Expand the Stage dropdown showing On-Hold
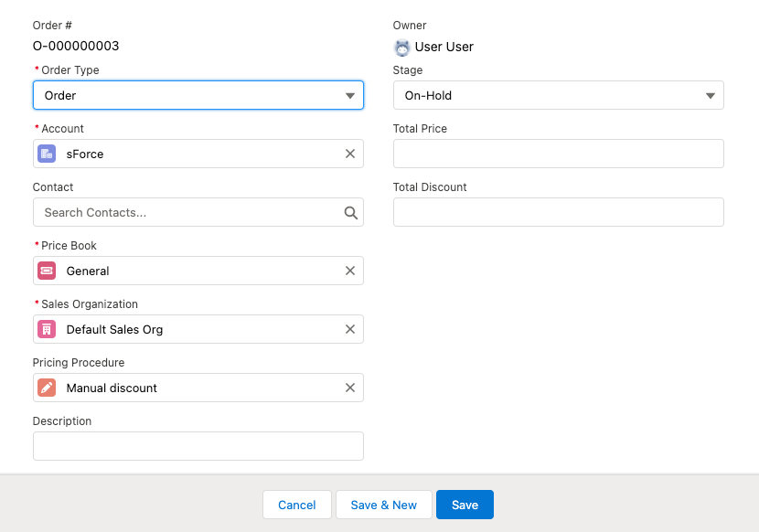The image size is (759, 532). click(558, 95)
